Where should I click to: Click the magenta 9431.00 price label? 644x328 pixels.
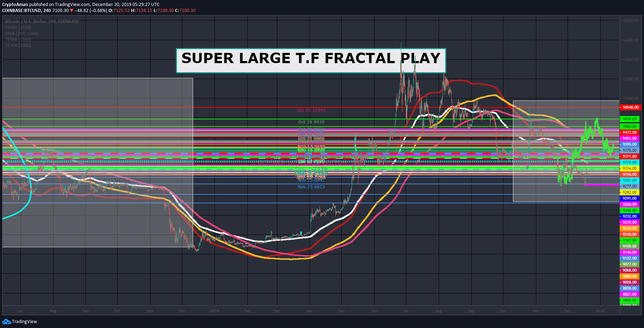[x=630, y=138]
